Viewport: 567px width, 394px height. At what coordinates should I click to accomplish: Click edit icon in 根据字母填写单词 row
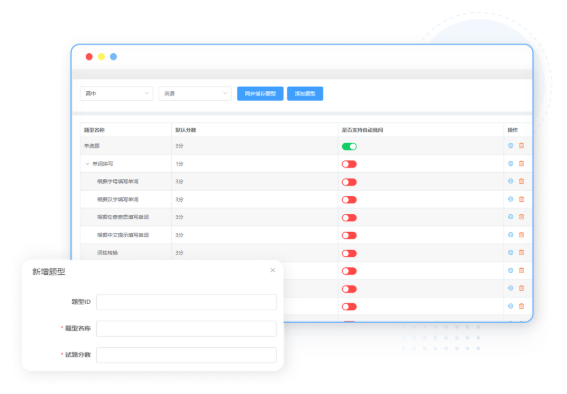(x=510, y=181)
